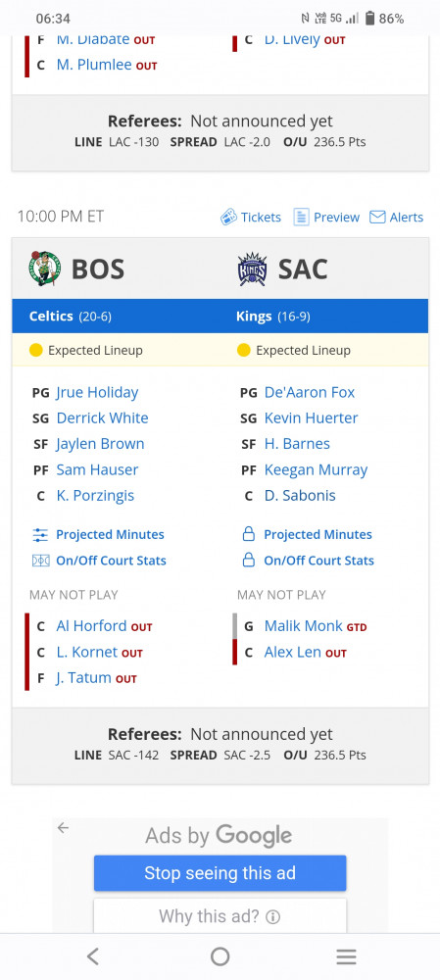Open Jrue Holiday player page
Screen dimensions: 440x980
coord(97,393)
